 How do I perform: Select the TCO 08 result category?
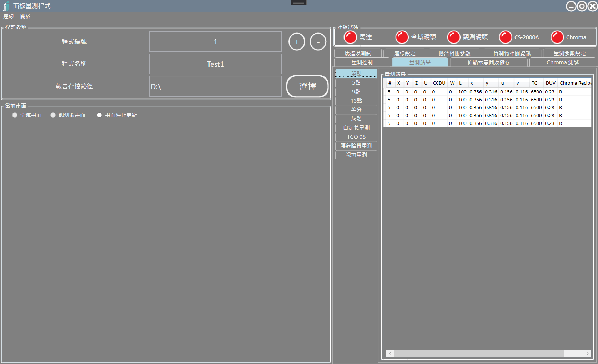356,137
